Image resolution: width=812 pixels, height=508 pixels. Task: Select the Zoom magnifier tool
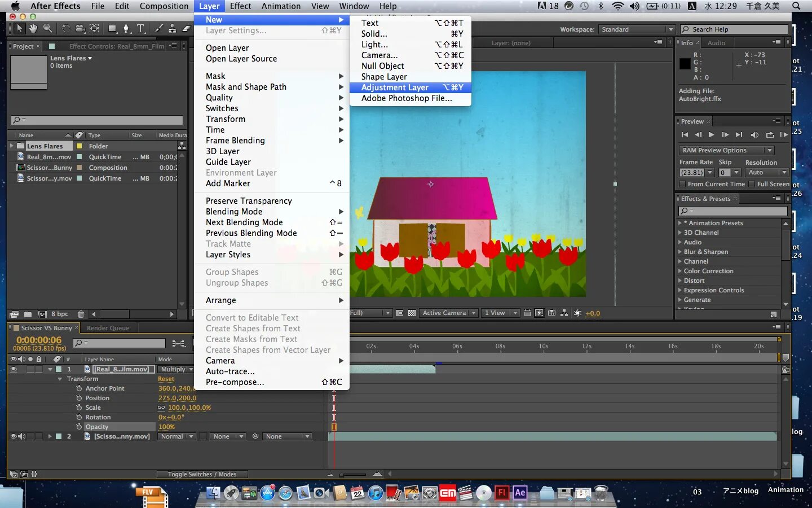(48, 28)
